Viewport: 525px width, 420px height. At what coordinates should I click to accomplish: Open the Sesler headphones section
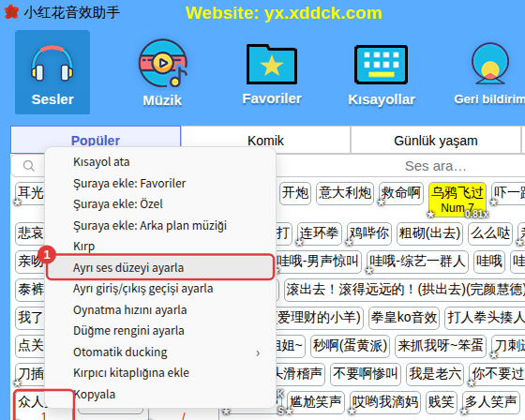(52, 72)
